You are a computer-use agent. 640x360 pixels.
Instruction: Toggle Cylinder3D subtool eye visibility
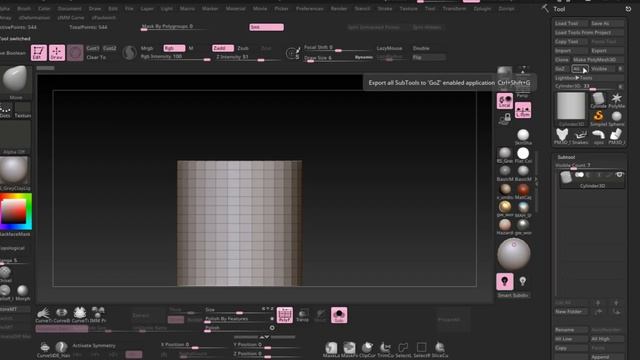(x=619, y=175)
